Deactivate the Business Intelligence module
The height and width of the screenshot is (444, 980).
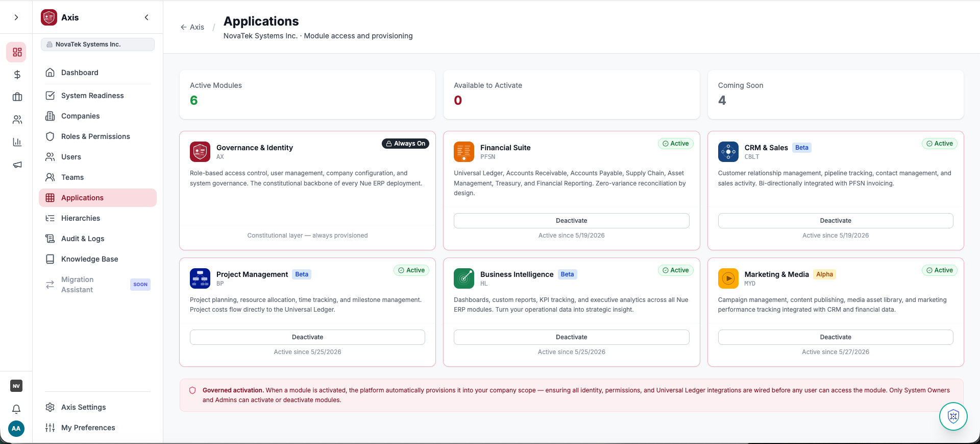(572, 337)
